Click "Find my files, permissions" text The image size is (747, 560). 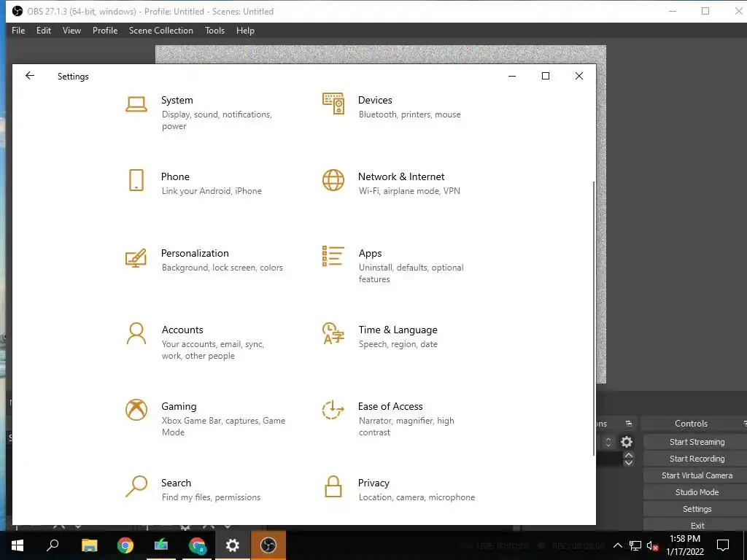[x=211, y=497]
